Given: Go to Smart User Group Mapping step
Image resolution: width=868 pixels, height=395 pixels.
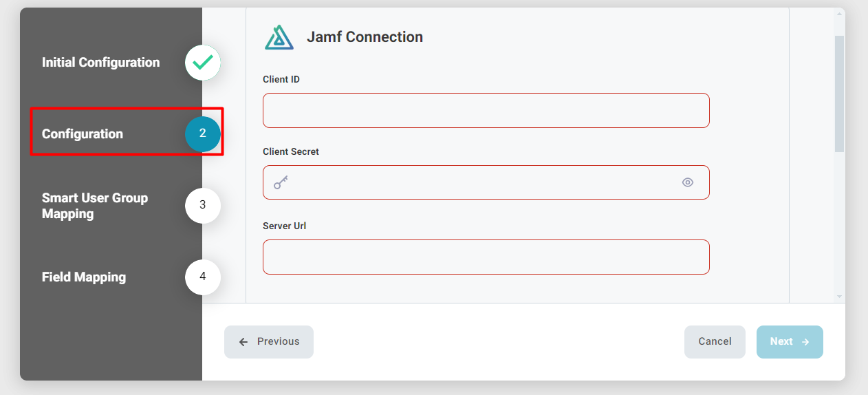Looking at the screenshot, I should click(95, 206).
